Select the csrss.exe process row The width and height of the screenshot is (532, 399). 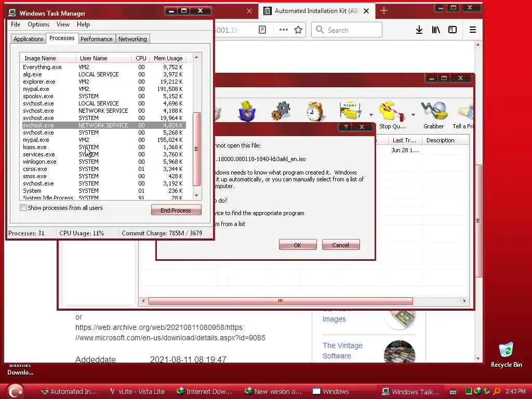point(104,169)
